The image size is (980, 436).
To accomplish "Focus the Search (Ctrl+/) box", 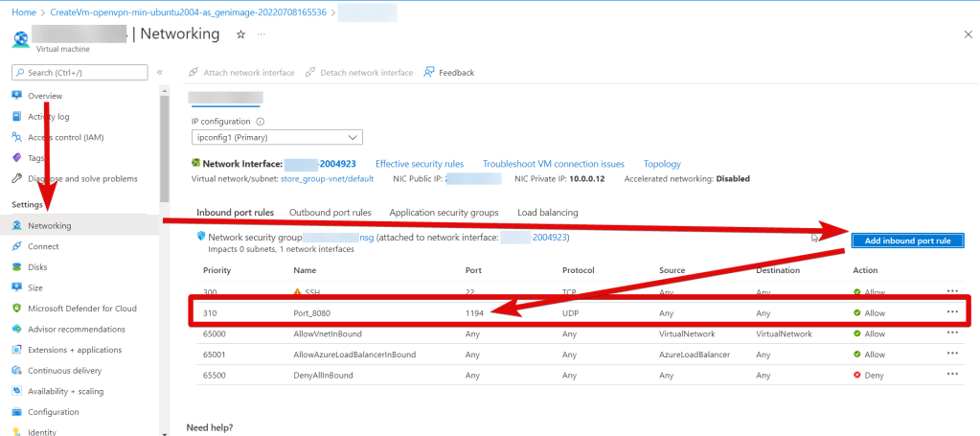I will click(x=80, y=73).
